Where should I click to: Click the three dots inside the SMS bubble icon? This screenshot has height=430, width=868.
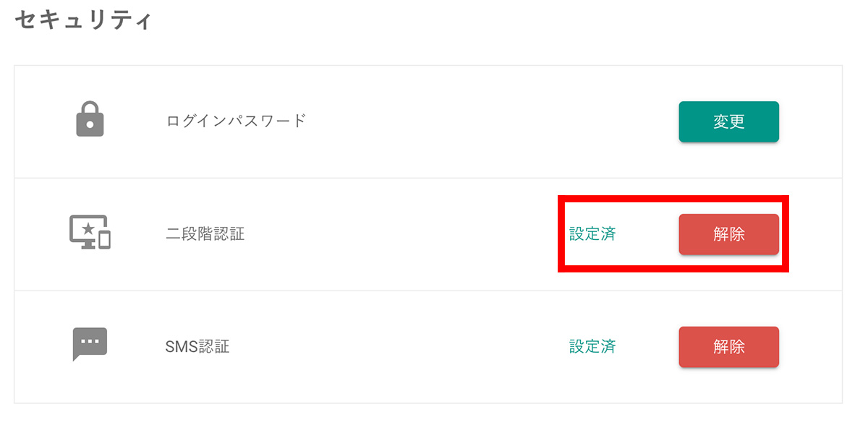(x=90, y=340)
